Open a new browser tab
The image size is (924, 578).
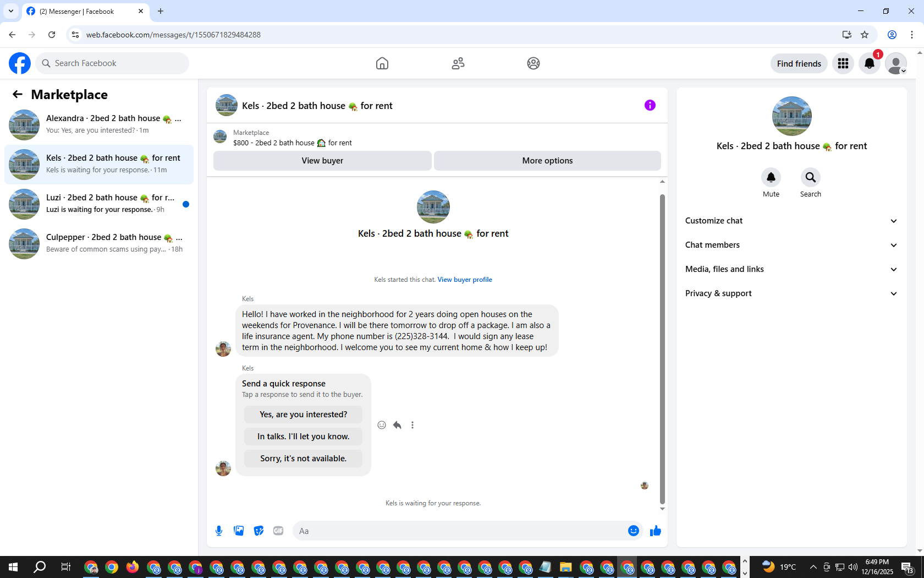(x=161, y=11)
